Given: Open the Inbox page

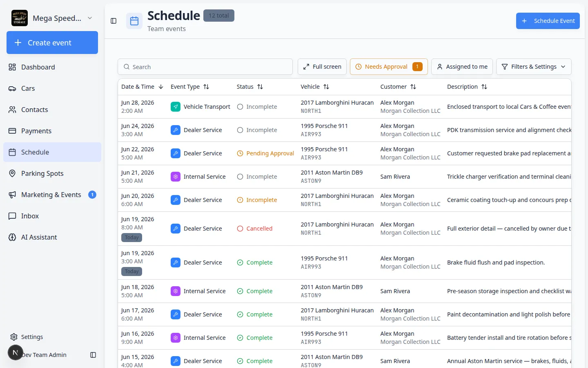Looking at the screenshot, I should coord(52,216).
